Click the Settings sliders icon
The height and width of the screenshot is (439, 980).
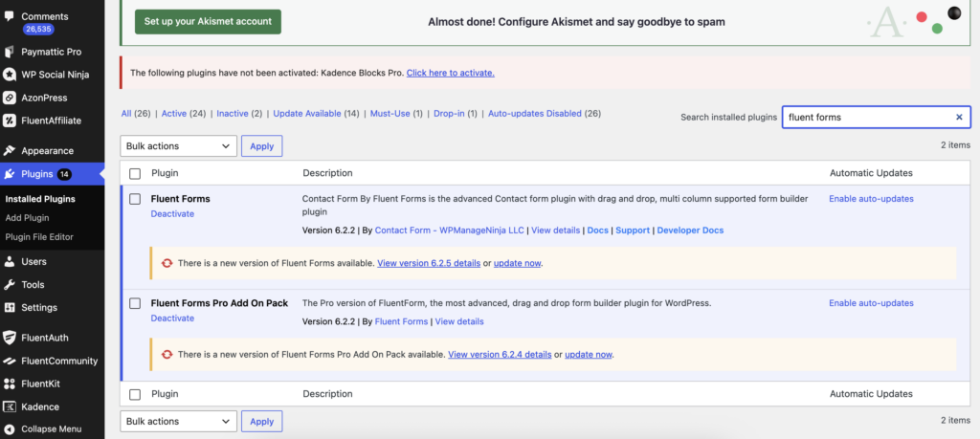[10, 307]
